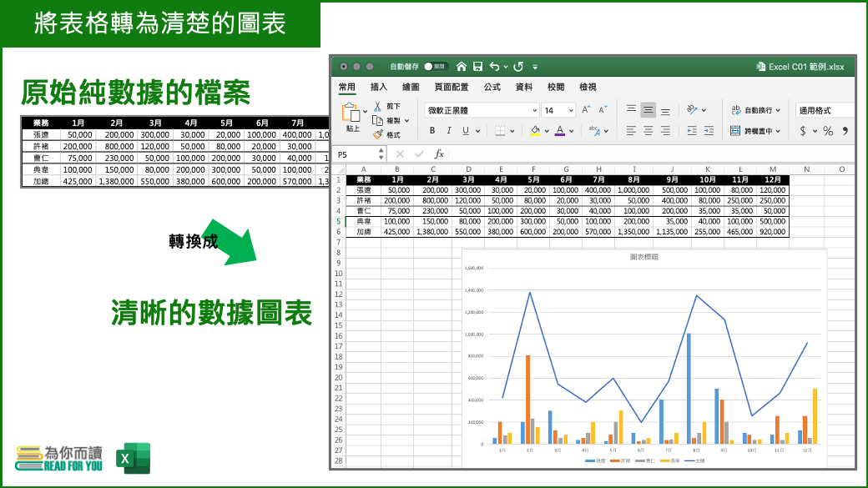Click the Cut scissors icon
Screen dimensions: 868x488
377,106
